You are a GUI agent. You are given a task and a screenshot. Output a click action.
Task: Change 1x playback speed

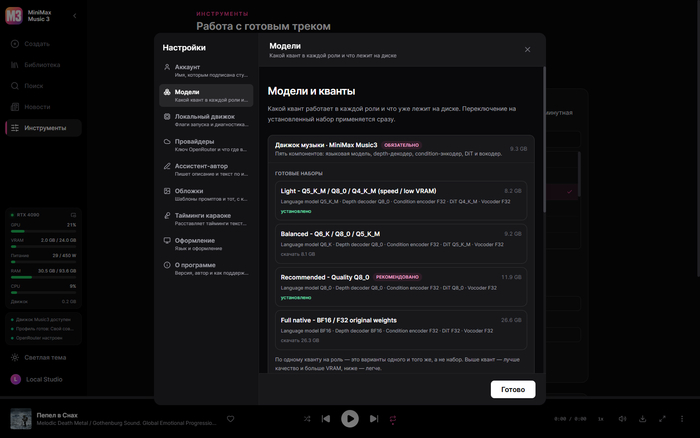tap(600, 419)
